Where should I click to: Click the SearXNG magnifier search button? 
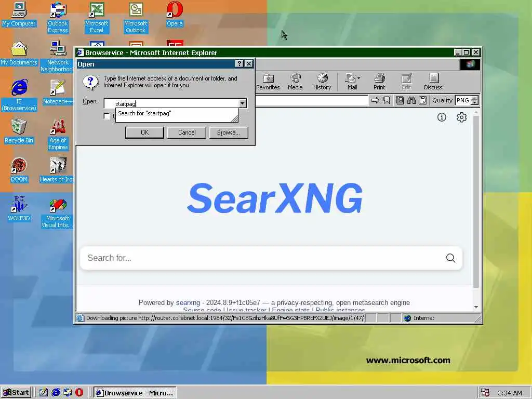point(450,258)
